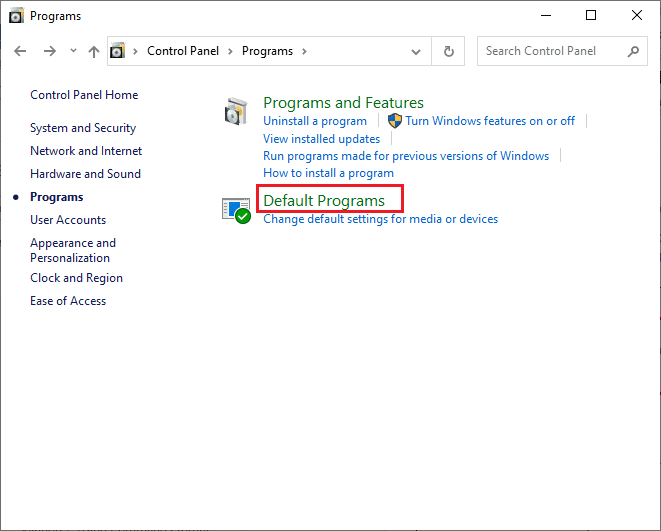Select Control Panel in the breadcrumb
The image size is (661, 531).
click(x=183, y=51)
